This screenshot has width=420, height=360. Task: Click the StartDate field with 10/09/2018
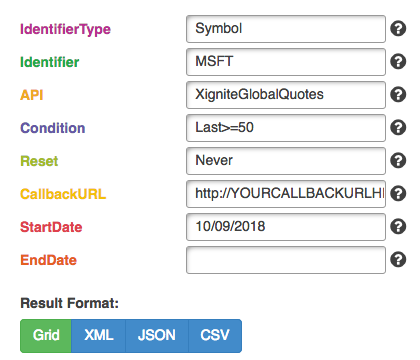(286, 227)
